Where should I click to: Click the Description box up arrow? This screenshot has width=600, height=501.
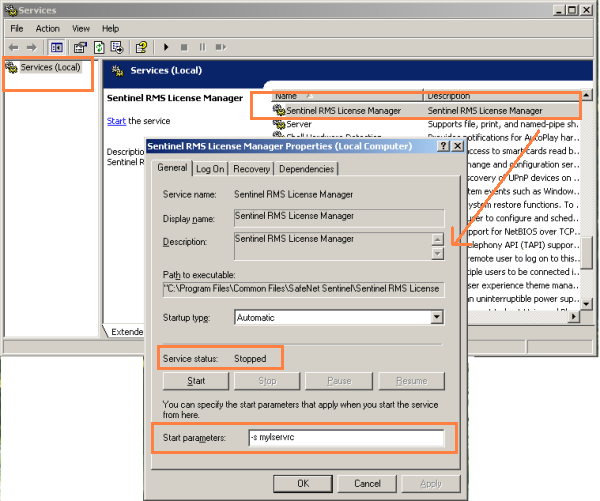437,240
